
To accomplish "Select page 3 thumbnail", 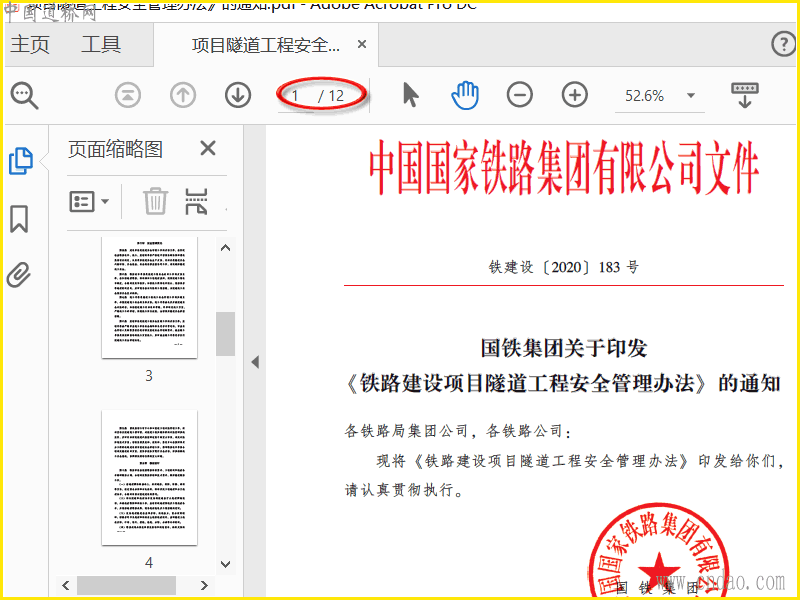I will tap(149, 297).
